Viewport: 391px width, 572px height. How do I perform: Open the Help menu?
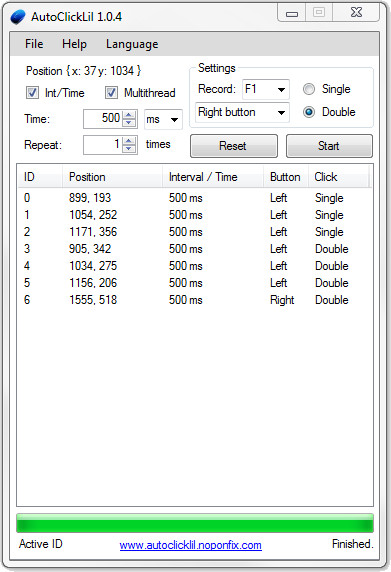point(74,44)
